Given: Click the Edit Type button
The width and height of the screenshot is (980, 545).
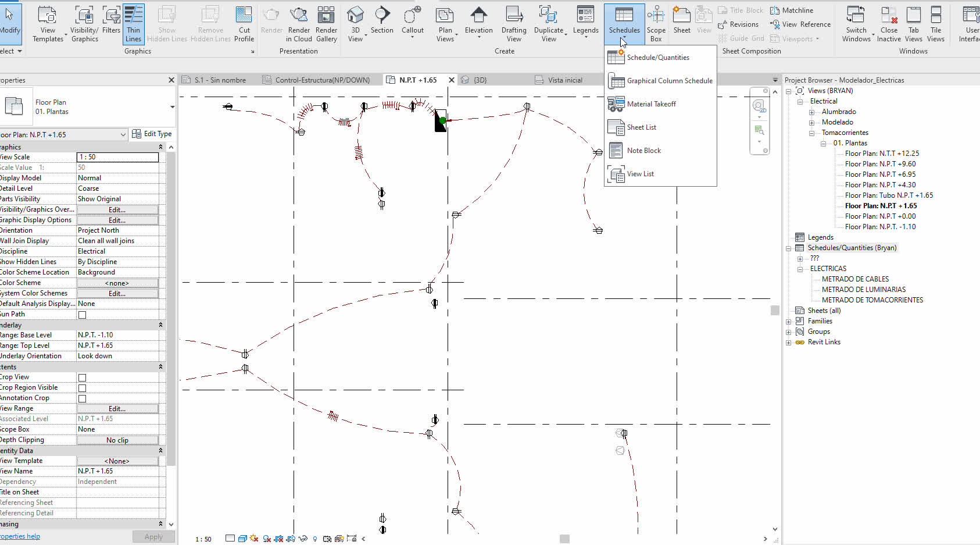Looking at the screenshot, I should [152, 134].
